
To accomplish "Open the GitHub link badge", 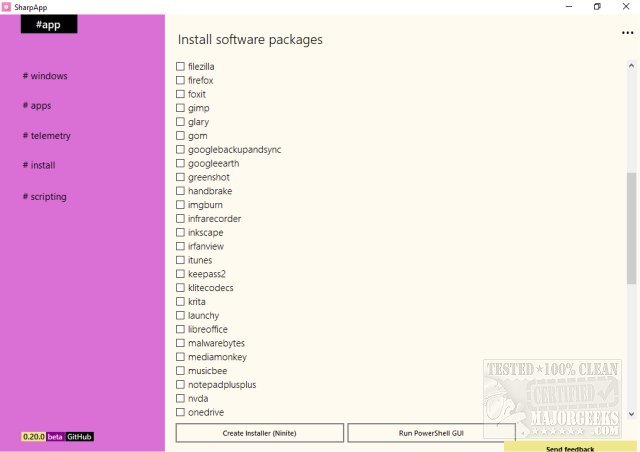I will coord(79,437).
